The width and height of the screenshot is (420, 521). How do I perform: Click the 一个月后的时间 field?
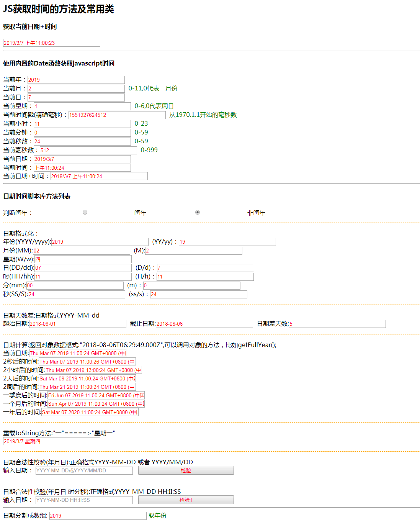click(96, 404)
